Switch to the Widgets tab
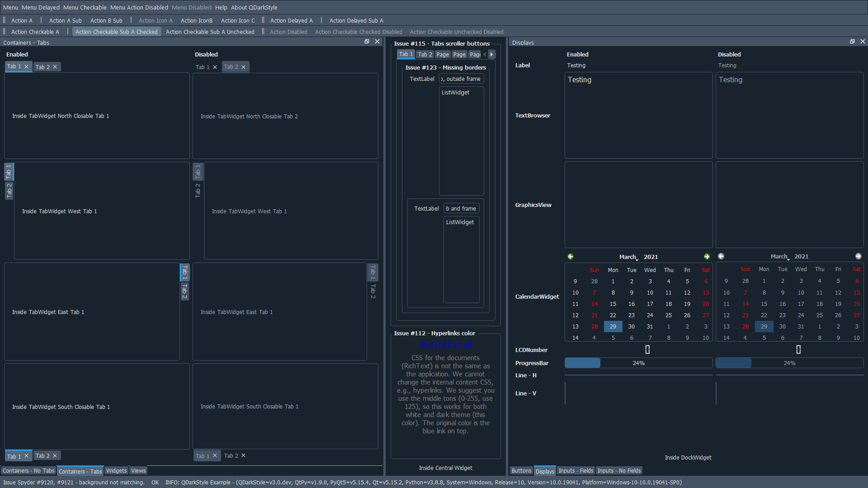The image size is (868, 488). (116, 471)
